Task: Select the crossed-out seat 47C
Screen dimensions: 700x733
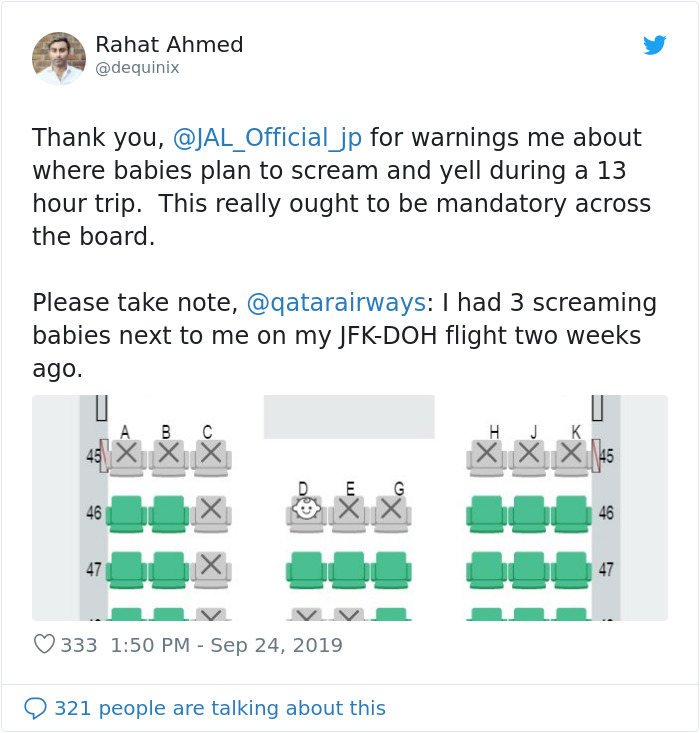Action: click(x=210, y=567)
